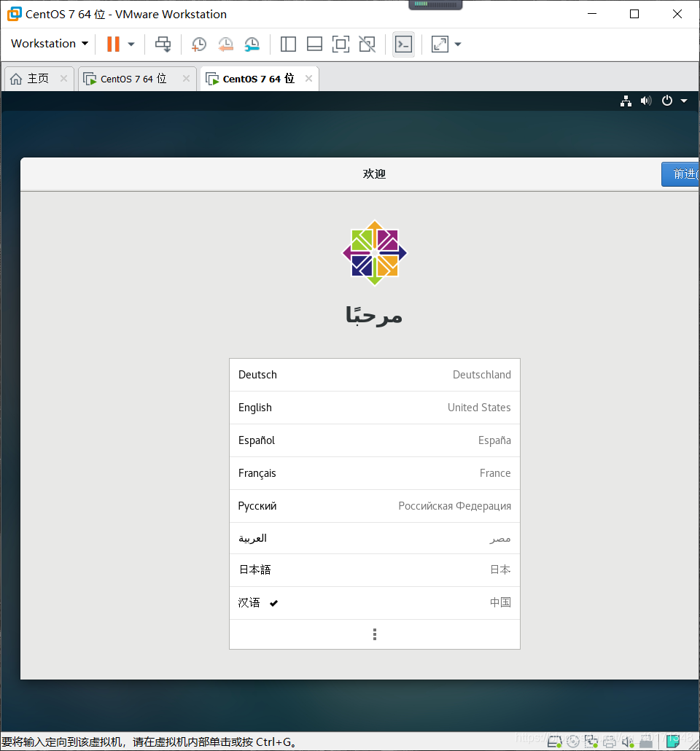Take a snapshot of this VM
The width and height of the screenshot is (700, 751).
pyautogui.click(x=198, y=44)
